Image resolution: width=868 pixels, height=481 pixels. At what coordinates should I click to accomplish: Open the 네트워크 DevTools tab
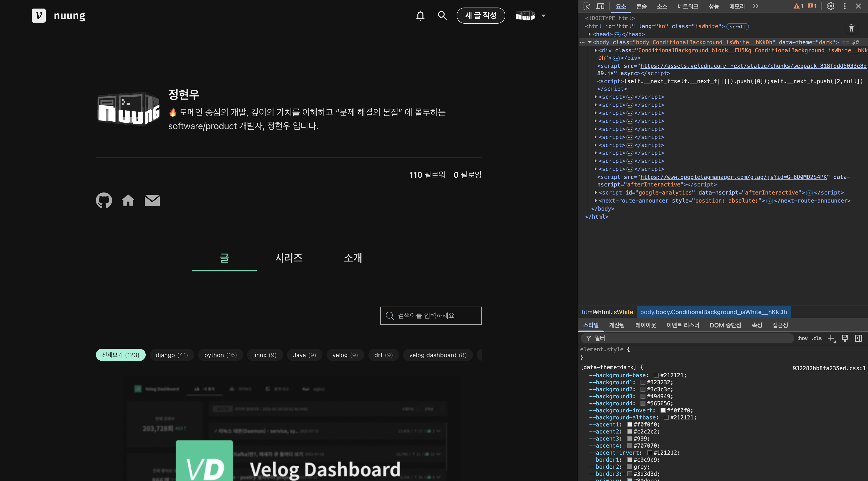pos(688,6)
